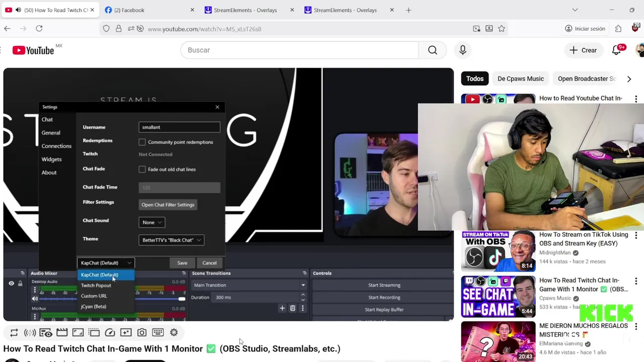Select KapChat (Default) in dropdown list
The width and height of the screenshot is (644, 362).
click(106, 275)
